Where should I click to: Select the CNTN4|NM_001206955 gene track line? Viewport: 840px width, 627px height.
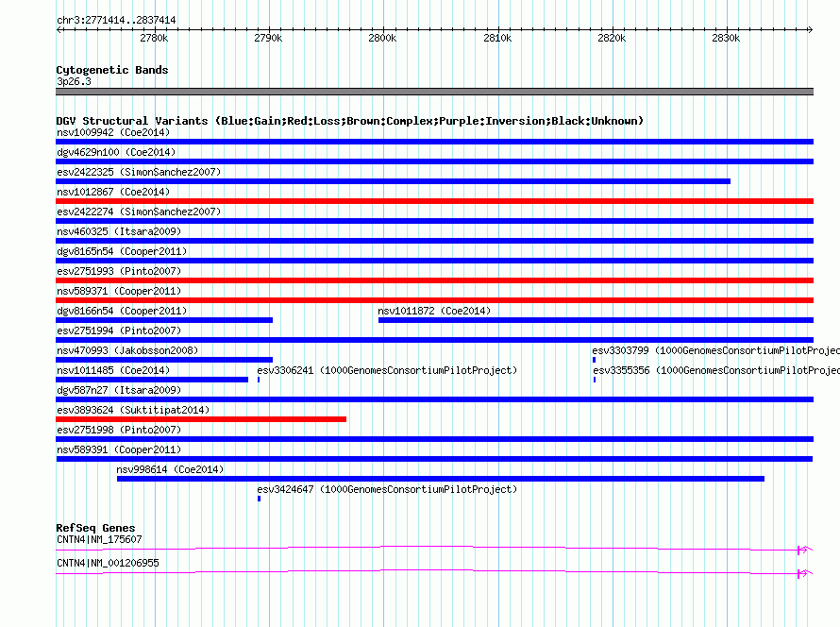434,572
